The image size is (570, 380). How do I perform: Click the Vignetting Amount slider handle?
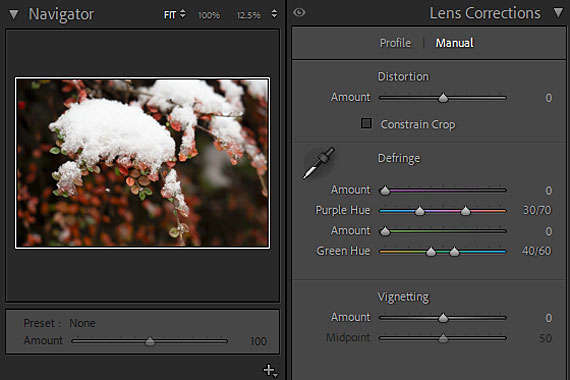443,318
